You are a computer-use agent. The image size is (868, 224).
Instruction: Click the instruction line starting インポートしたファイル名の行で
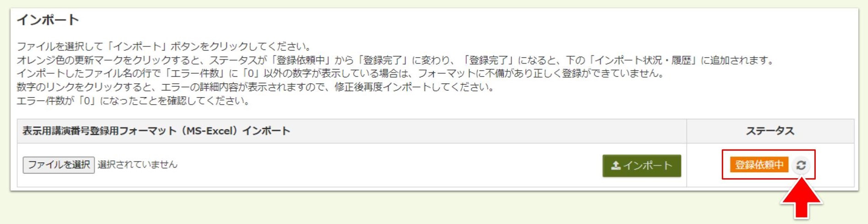pos(341,73)
